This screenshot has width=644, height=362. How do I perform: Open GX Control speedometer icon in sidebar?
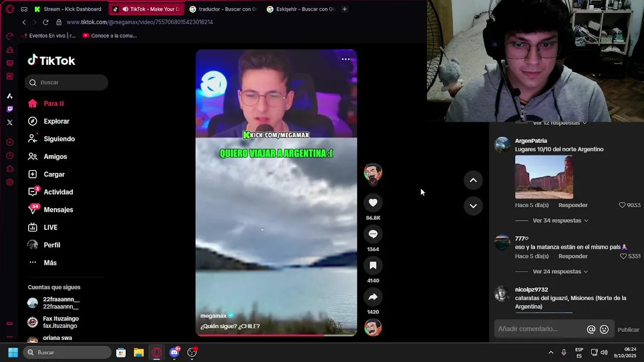(x=10, y=36)
